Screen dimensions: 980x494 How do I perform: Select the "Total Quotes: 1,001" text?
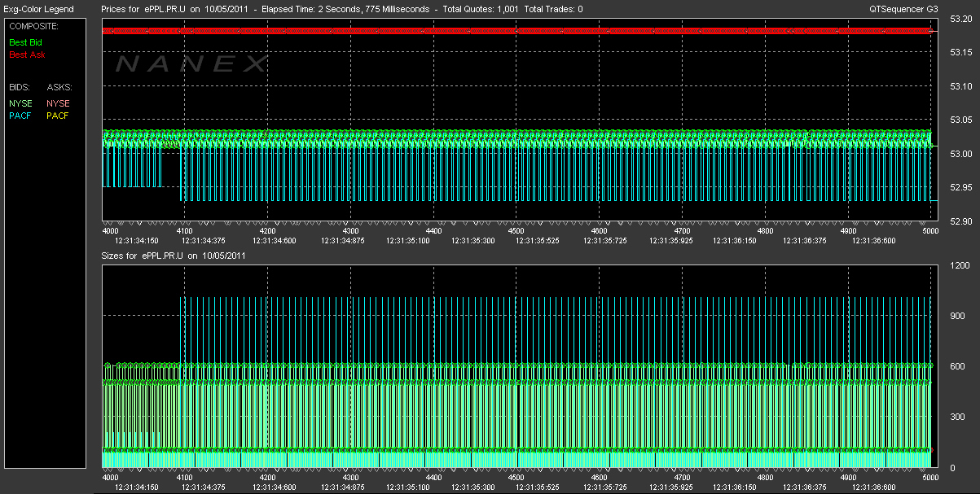click(x=480, y=10)
